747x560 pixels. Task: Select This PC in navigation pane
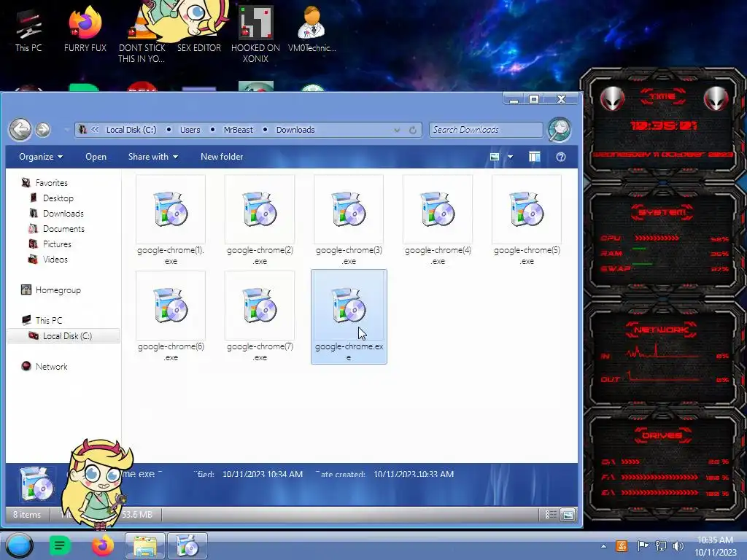coord(48,321)
